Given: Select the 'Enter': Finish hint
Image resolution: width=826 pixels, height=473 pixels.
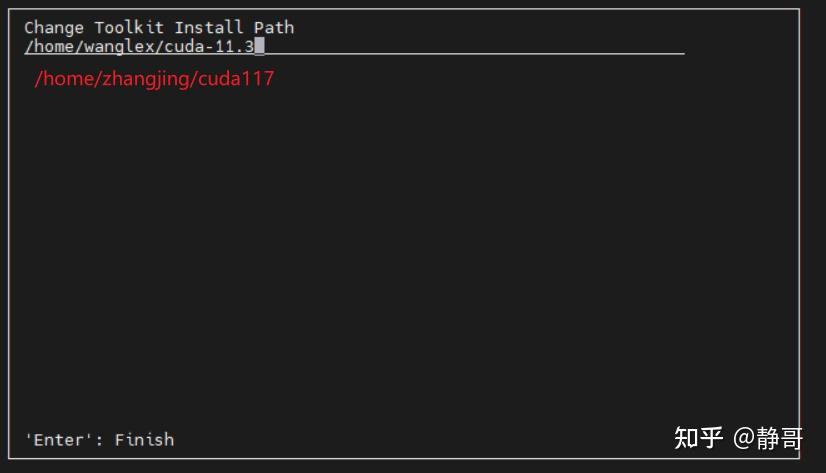Looking at the screenshot, I should coord(99,439).
